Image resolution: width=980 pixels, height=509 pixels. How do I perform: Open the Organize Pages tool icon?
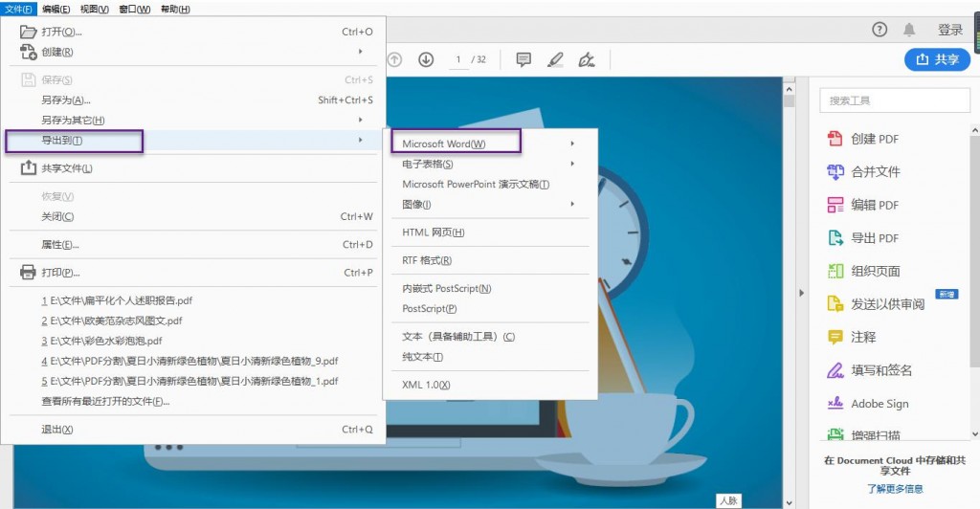[835, 271]
